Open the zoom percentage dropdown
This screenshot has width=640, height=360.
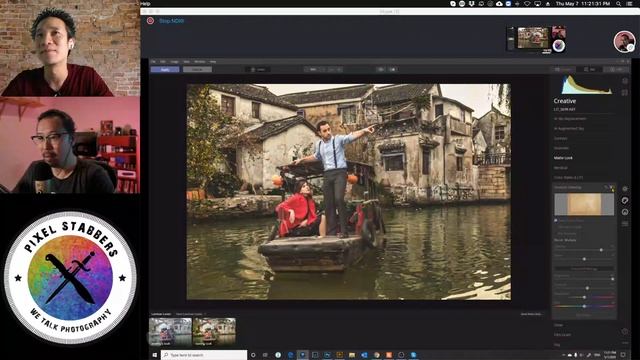313,69
